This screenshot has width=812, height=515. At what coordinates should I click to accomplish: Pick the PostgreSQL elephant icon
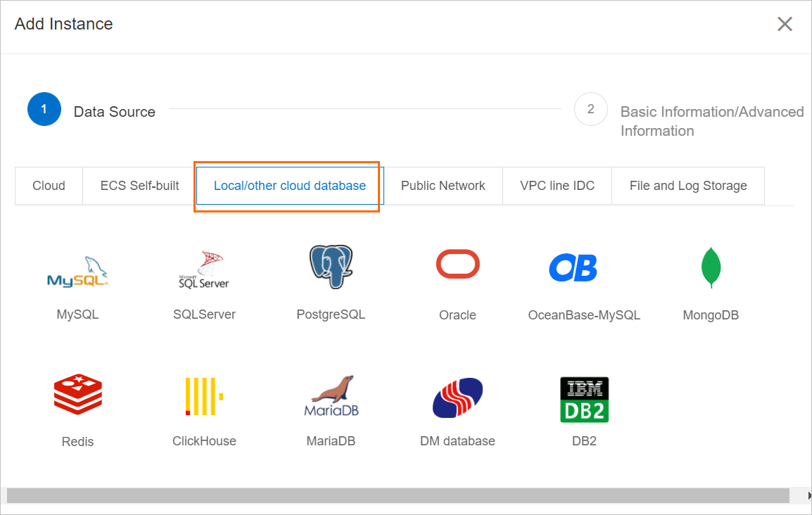point(331,267)
